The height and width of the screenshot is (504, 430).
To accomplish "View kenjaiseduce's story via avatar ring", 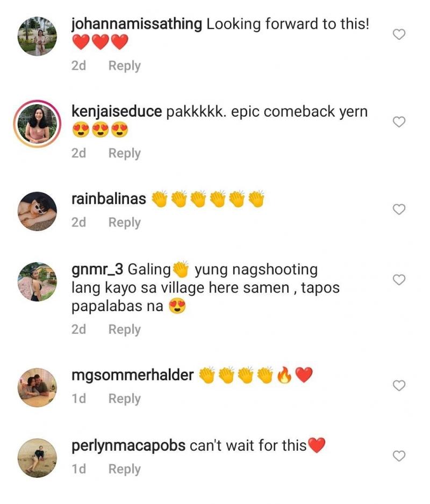I will click(37, 123).
